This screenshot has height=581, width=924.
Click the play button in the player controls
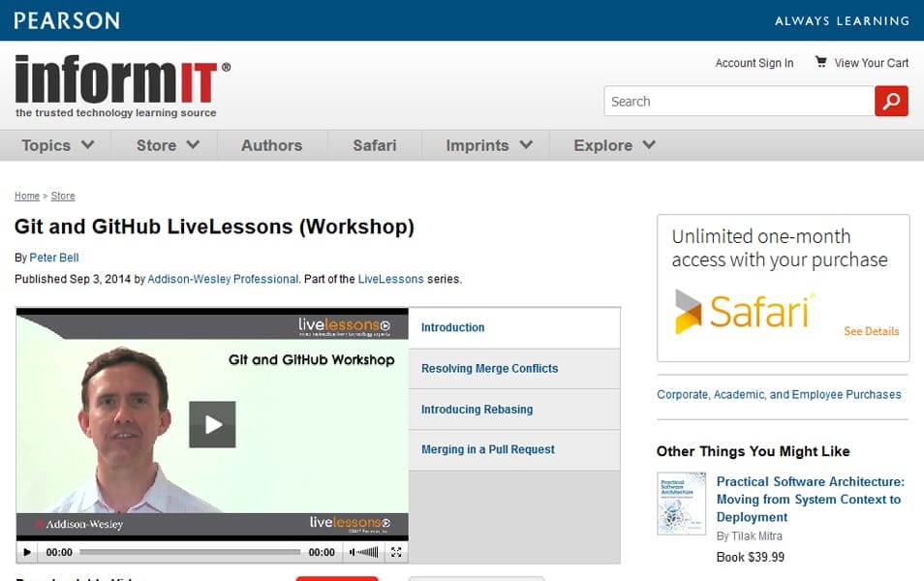tap(26, 552)
